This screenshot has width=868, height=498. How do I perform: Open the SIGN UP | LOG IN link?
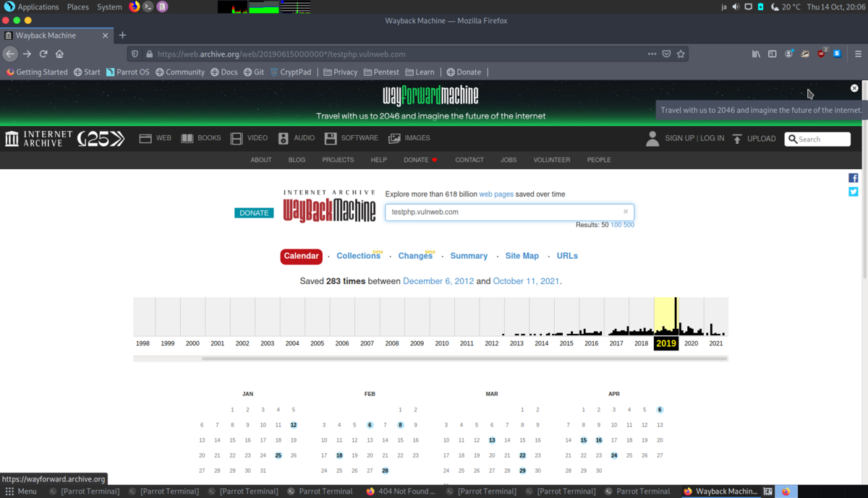[x=694, y=138]
